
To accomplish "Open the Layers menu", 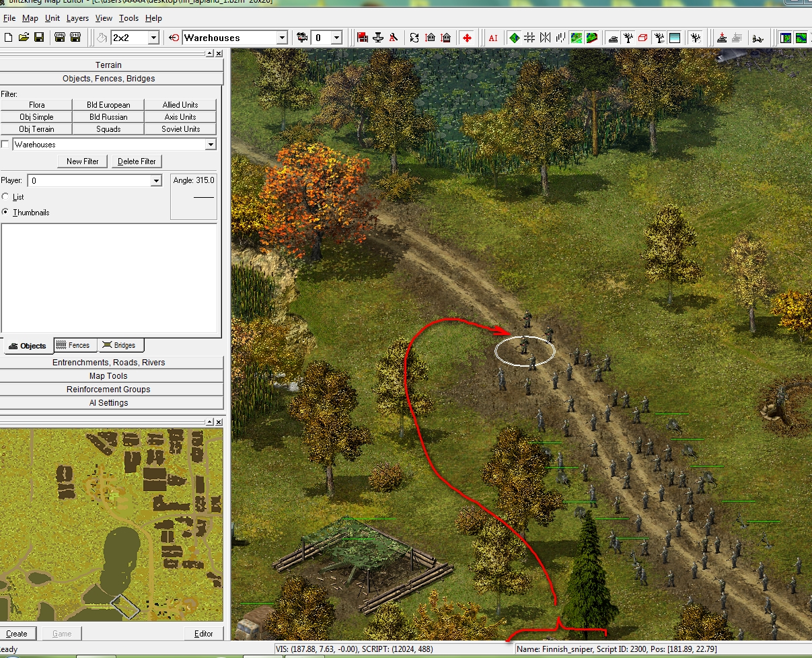I will pyautogui.click(x=77, y=18).
